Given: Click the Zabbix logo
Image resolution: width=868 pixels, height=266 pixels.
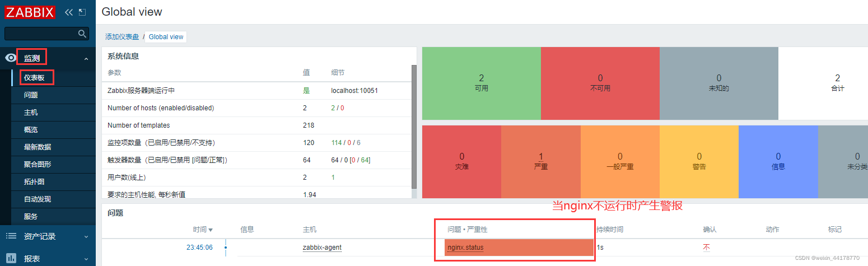Looking at the screenshot, I should [30, 12].
